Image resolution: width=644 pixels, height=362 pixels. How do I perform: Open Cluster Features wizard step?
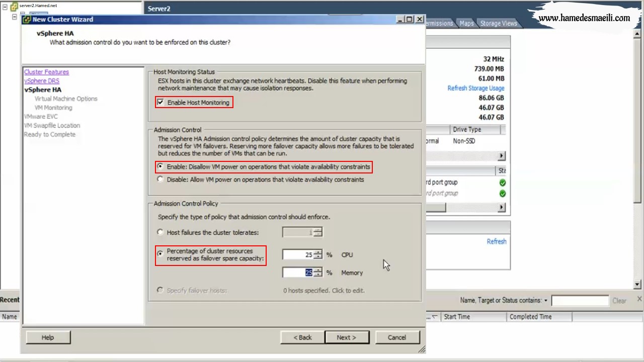tap(46, 72)
